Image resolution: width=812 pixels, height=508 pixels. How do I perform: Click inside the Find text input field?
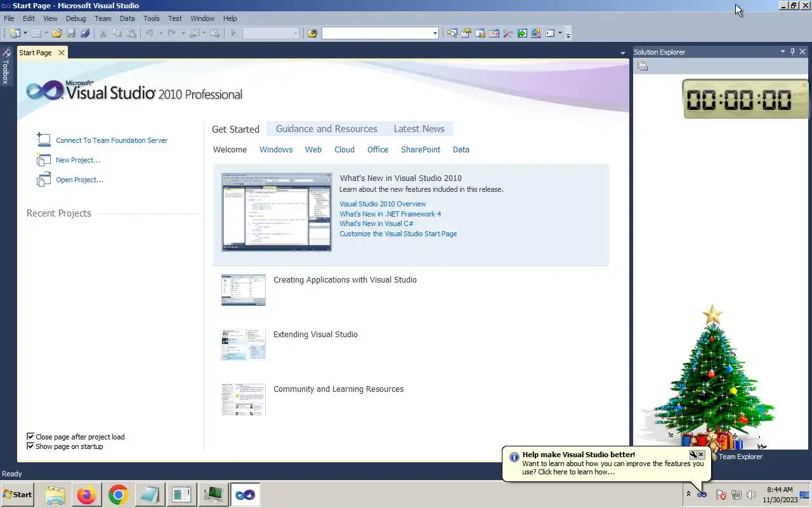coord(376,33)
